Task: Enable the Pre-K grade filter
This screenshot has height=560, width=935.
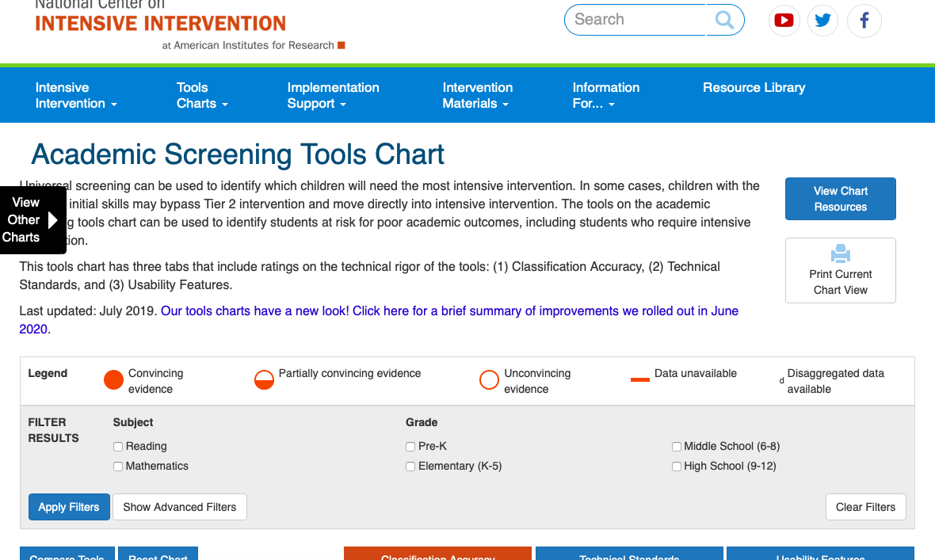Action: (x=410, y=447)
